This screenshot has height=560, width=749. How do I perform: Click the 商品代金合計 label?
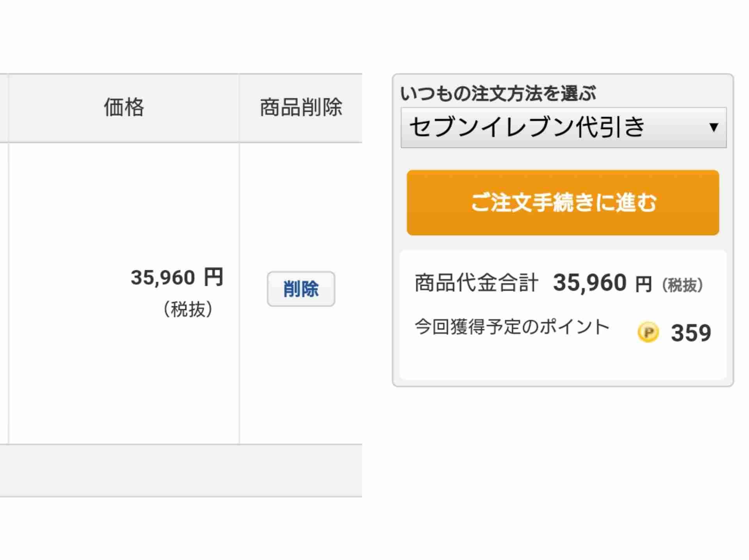[476, 283]
